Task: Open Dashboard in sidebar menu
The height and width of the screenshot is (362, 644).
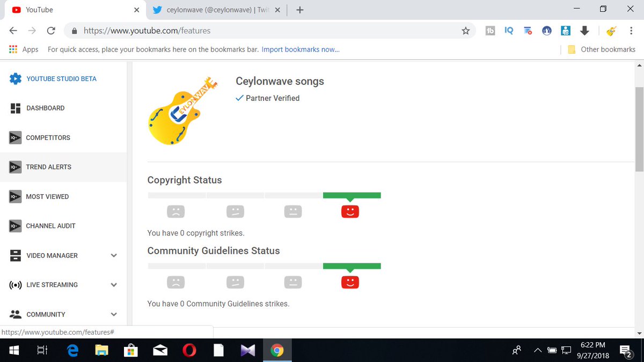Action: click(63, 108)
